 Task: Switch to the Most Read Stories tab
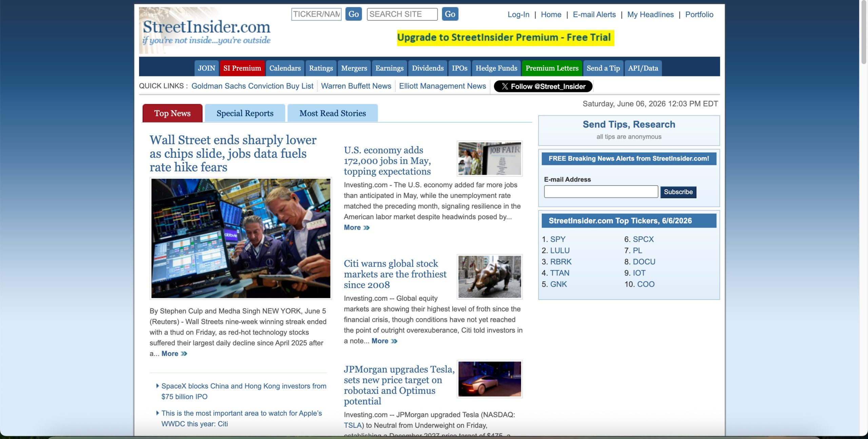point(333,113)
